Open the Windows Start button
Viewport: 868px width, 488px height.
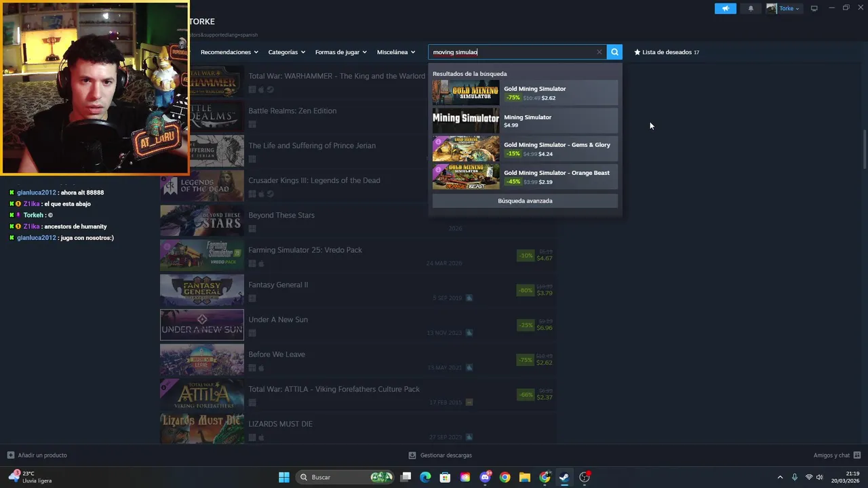coord(284,477)
